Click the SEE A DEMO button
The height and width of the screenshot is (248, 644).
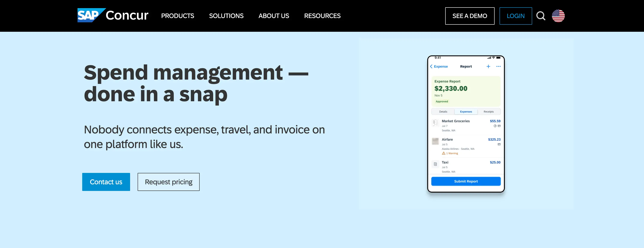[469, 16]
